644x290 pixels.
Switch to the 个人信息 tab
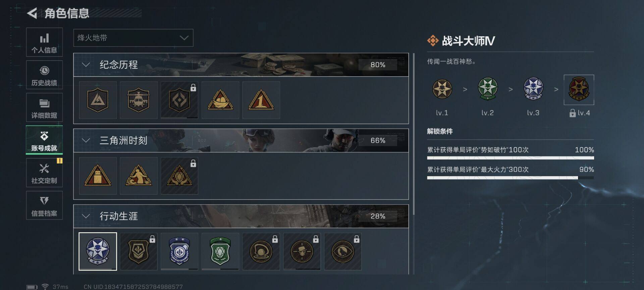44,42
